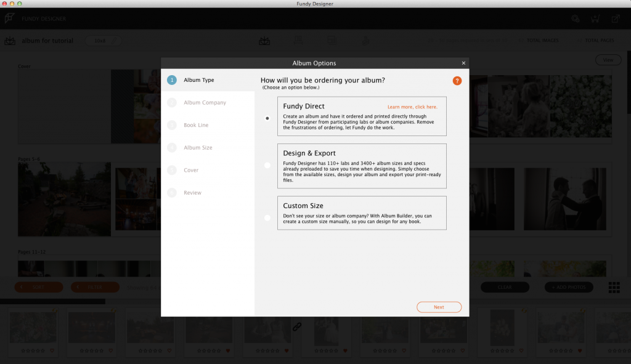Image resolution: width=631 pixels, height=364 pixels.
Task: Click the View button in the main window
Action: click(608, 60)
